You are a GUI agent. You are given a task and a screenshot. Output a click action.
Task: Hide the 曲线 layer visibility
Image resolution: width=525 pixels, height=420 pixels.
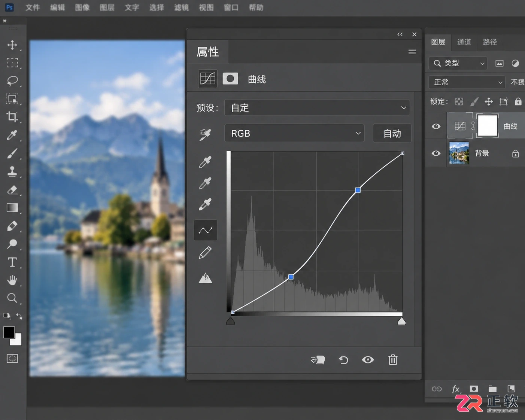[x=436, y=126]
